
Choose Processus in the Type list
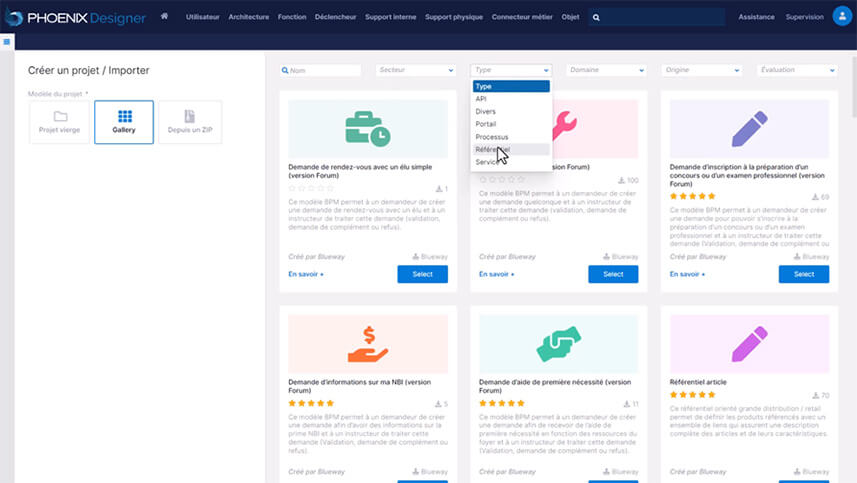[x=492, y=136]
